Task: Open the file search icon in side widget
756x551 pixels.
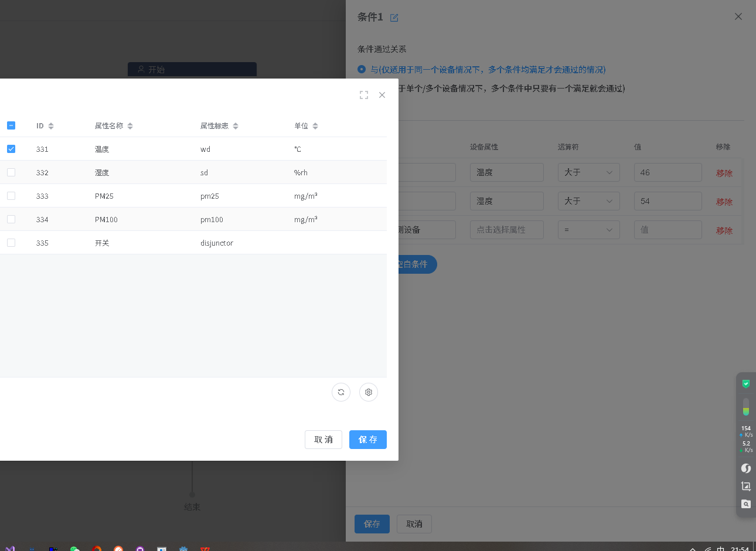Action: 746,504
